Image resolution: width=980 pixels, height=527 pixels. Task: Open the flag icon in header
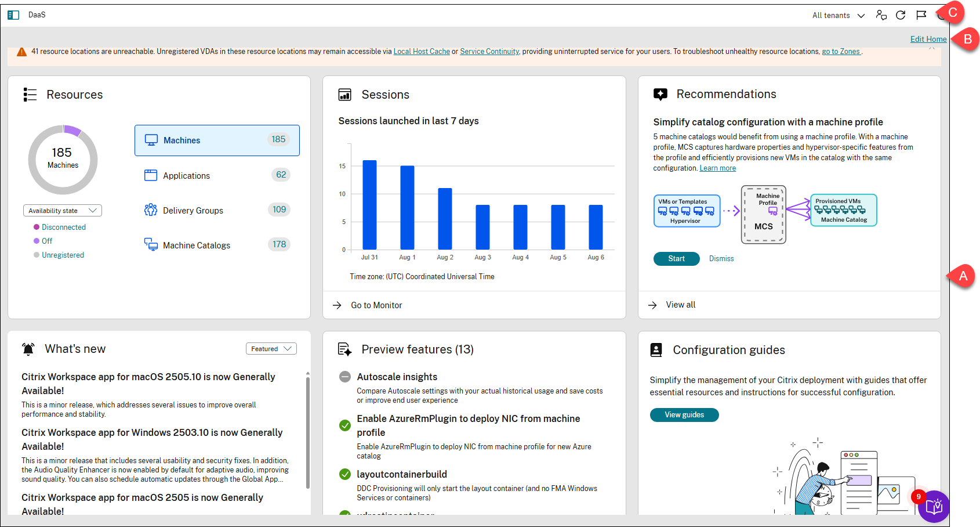(x=921, y=15)
